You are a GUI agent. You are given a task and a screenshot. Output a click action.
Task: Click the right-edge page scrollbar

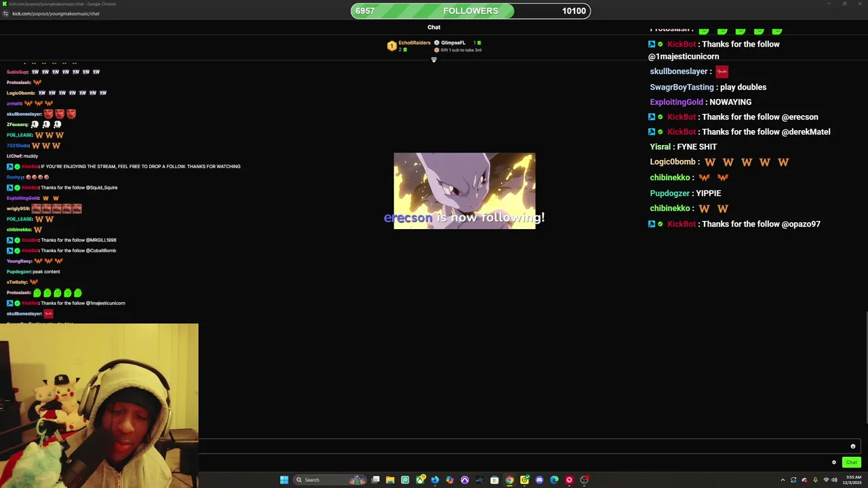(x=866, y=366)
